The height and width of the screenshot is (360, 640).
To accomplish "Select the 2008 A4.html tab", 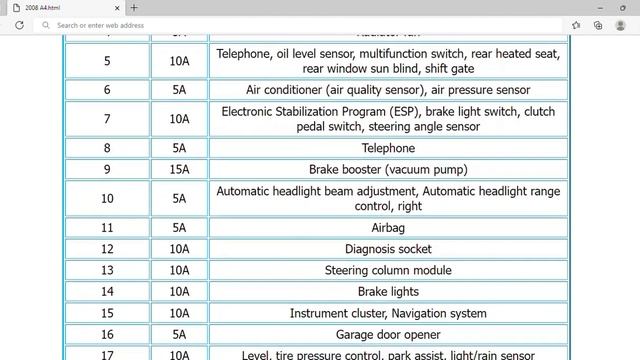I will click(x=65, y=8).
